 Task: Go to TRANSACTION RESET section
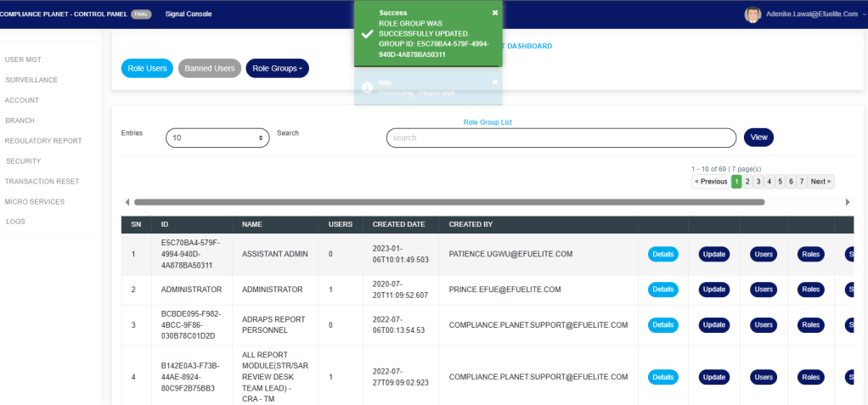click(42, 182)
